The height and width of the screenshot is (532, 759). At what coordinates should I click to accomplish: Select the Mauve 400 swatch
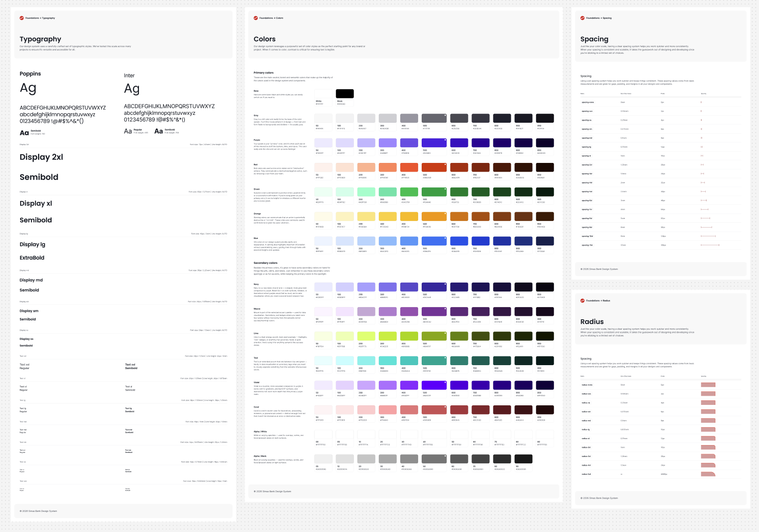409,311
